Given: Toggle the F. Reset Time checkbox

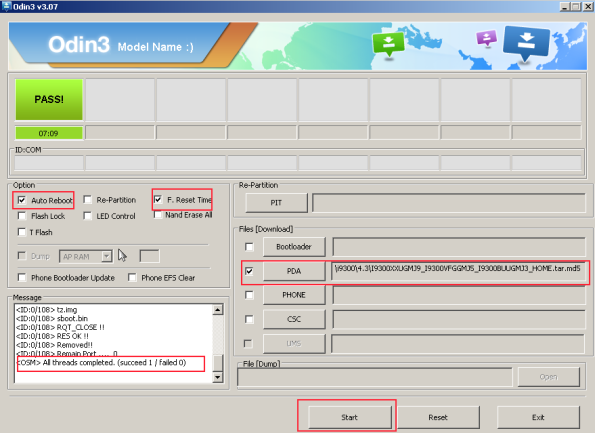Looking at the screenshot, I should coord(158,199).
